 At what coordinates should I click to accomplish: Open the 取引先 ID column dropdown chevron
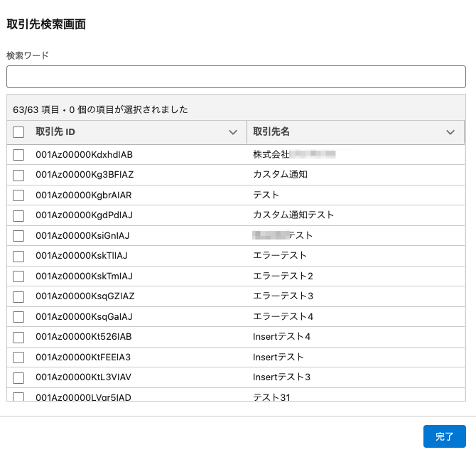232,132
